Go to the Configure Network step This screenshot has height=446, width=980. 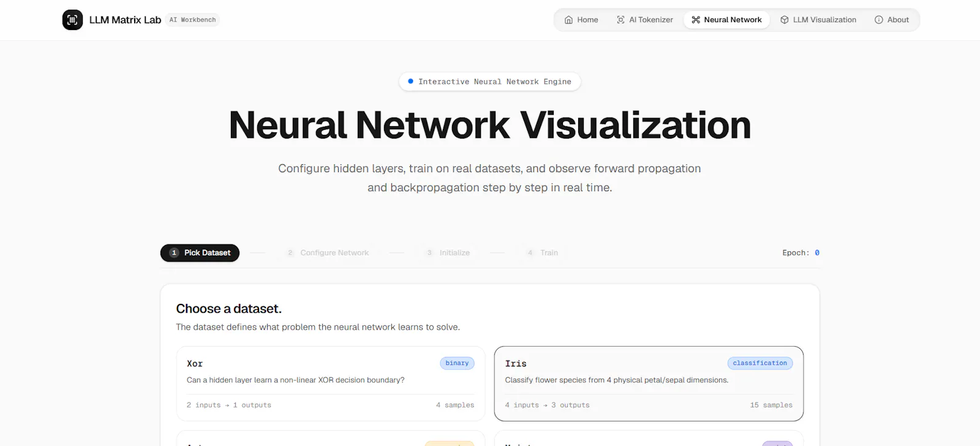(x=328, y=252)
